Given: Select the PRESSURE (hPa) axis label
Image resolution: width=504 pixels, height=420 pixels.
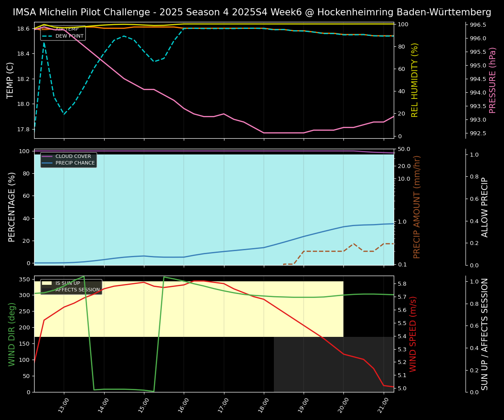Looking at the screenshot, I should tap(493, 80).
